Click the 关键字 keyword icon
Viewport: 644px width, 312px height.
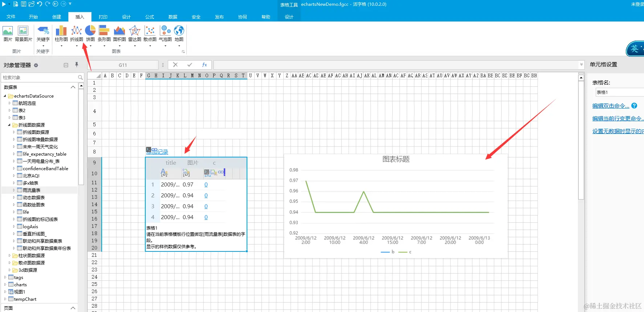(43, 34)
